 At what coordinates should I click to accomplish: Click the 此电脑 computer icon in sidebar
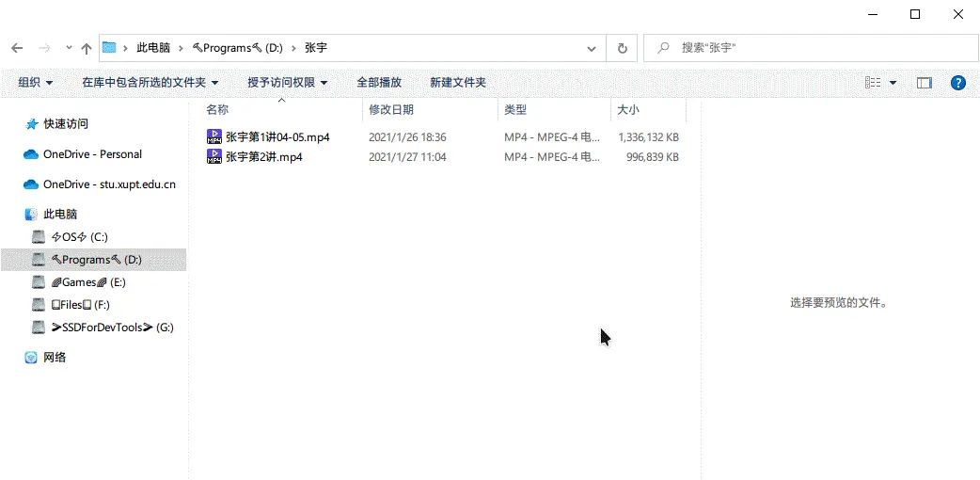point(31,214)
